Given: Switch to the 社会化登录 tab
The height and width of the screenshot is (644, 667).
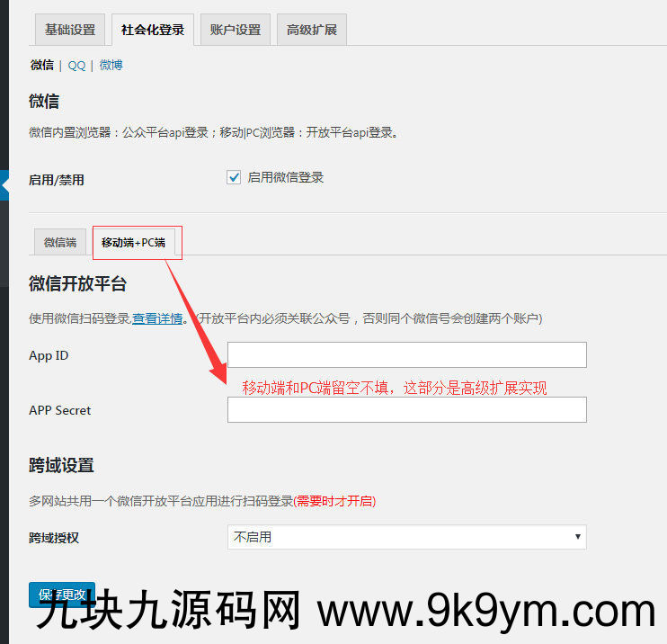Looking at the screenshot, I should coord(153,30).
